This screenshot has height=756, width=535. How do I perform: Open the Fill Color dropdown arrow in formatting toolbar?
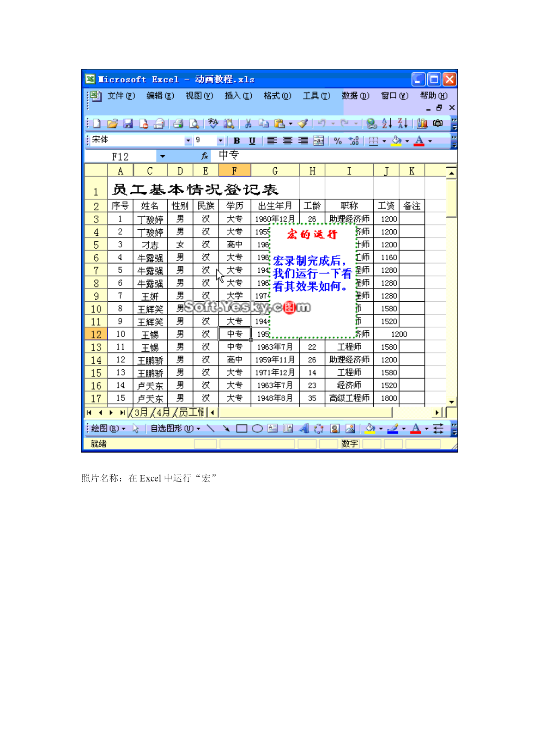click(407, 141)
